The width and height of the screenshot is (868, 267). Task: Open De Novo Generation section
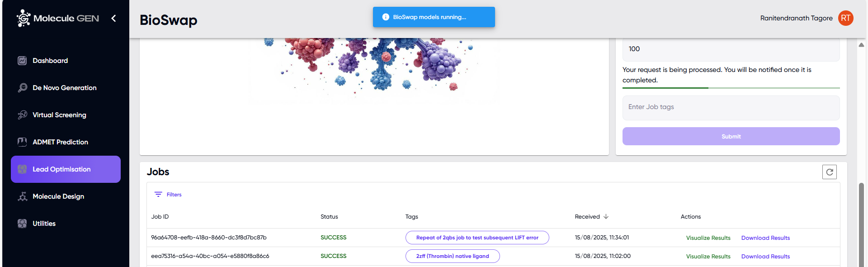click(x=66, y=88)
